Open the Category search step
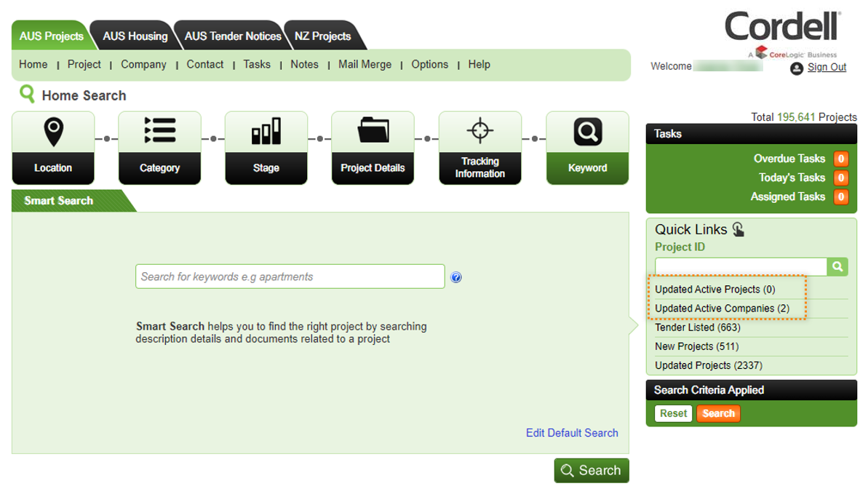Screen dimensions: 868x489 (x=159, y=148)
